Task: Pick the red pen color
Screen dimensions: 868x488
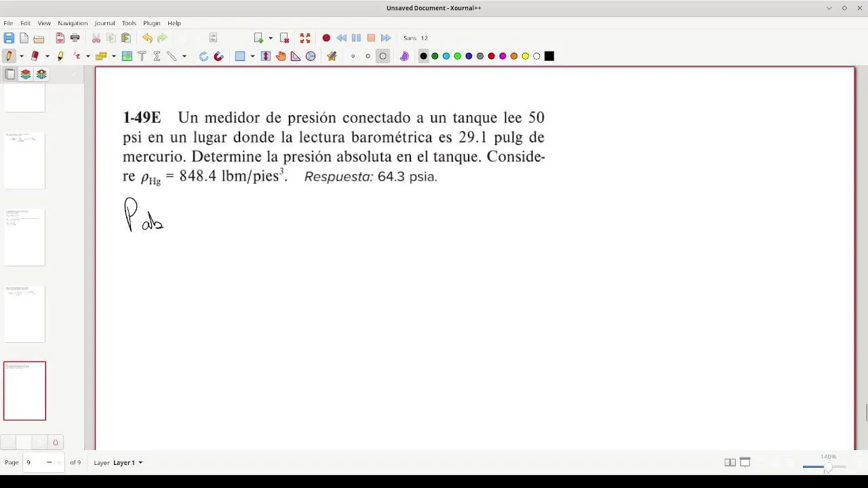Action: click(492, 56)
